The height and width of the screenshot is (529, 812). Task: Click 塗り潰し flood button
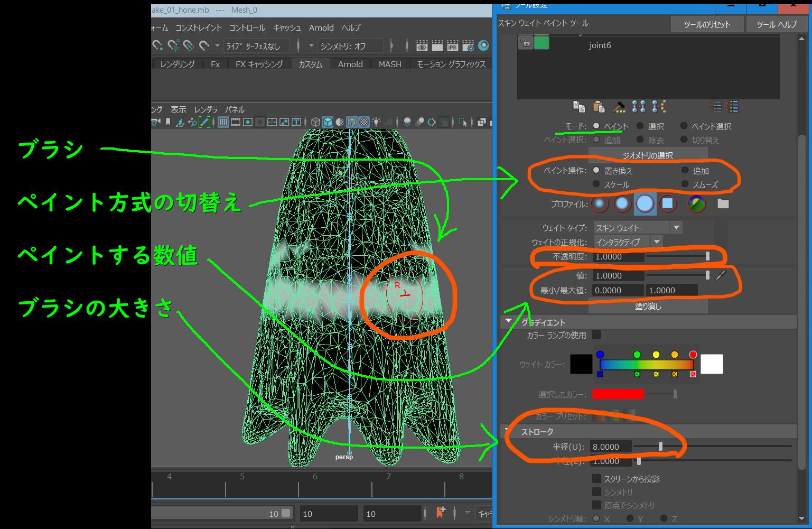648,306
